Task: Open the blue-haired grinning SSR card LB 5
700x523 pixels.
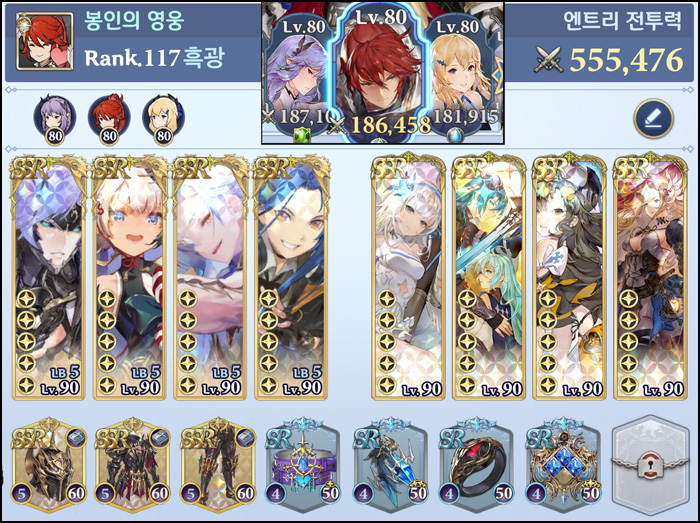Action: click(x=291, y=277)
